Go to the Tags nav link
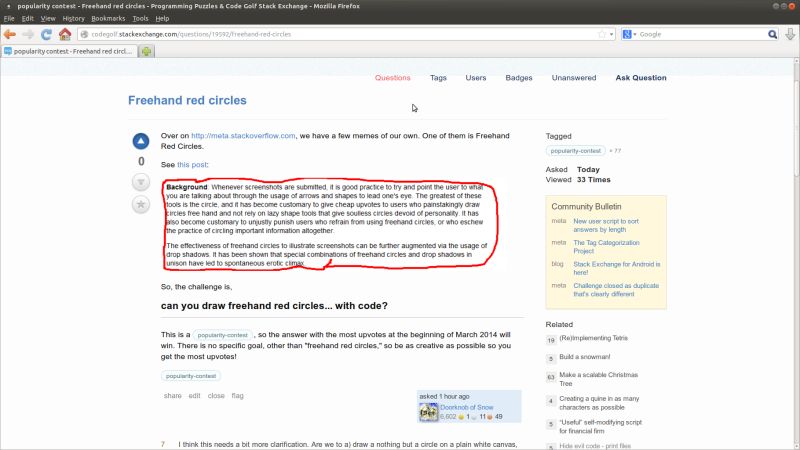 coord(438,78)
